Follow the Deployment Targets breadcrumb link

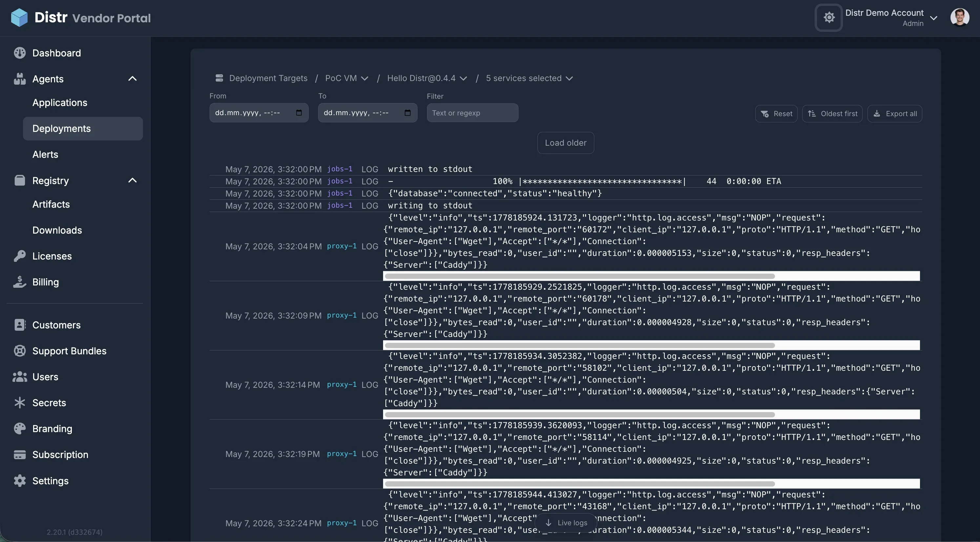coord(268,78)
